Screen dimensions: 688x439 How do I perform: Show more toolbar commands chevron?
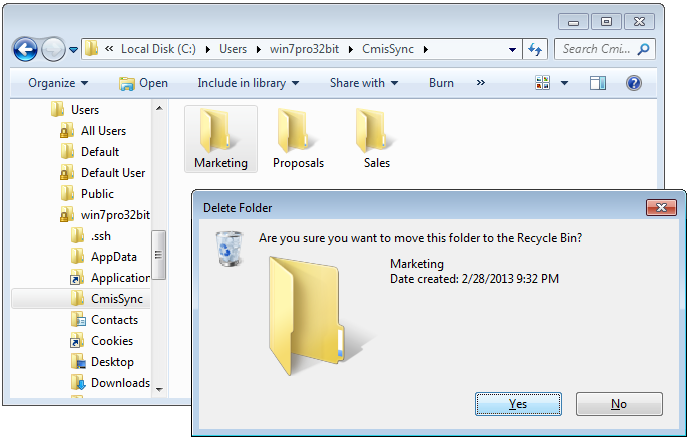(481, 83)
